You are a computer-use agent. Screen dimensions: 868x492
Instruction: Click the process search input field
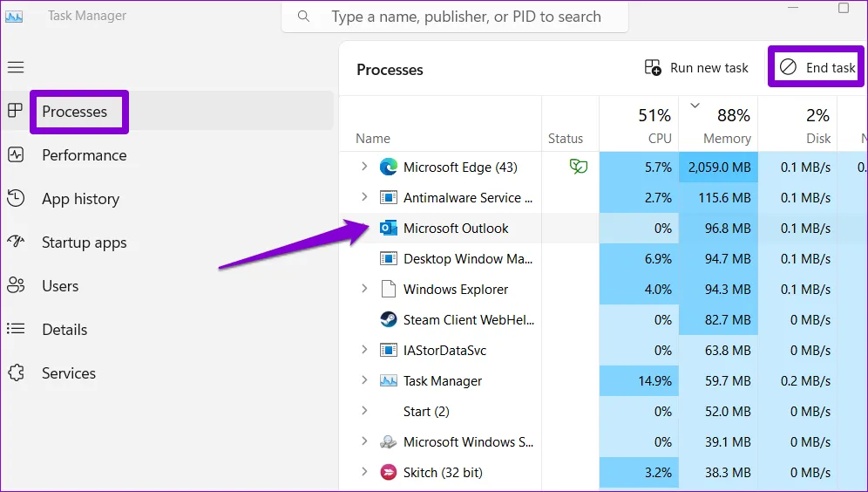pos(466,17)
